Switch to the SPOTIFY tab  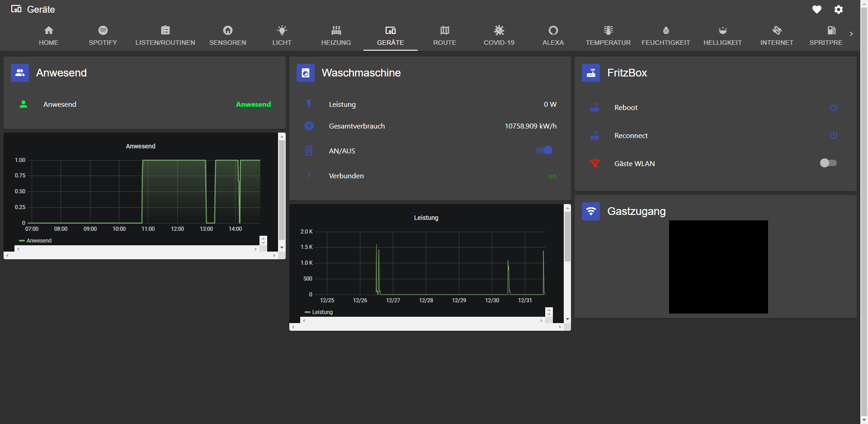coord(103,35)
